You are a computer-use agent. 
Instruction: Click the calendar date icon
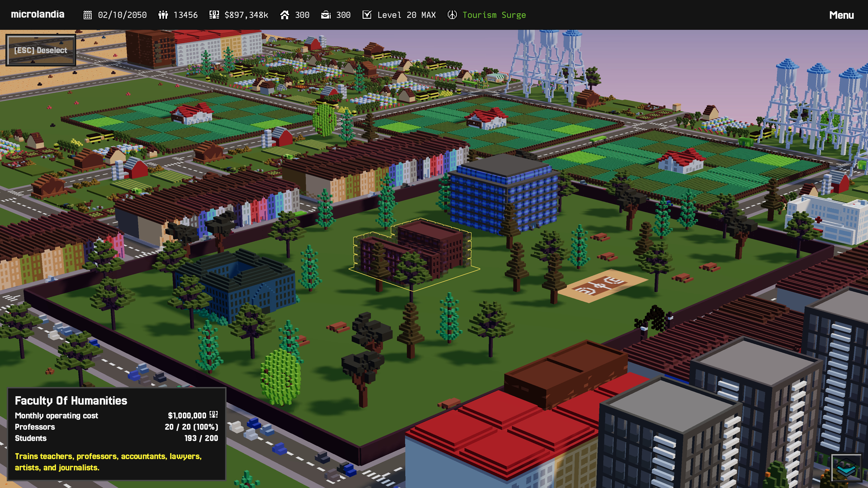tap(88, 15)
